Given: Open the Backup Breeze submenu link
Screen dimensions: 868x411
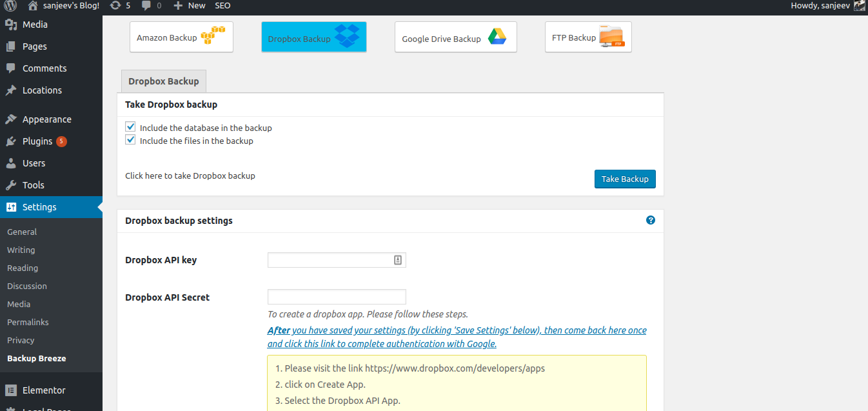Looking at the screenshot, I should pyautogui.click(x=37, y=358).
